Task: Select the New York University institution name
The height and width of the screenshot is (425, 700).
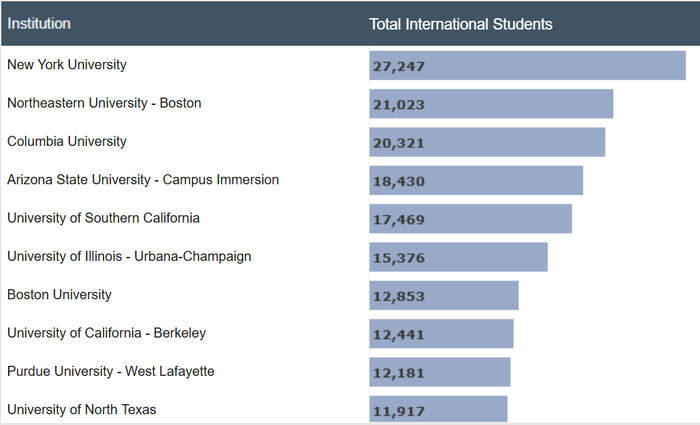Action: (67, 65)
